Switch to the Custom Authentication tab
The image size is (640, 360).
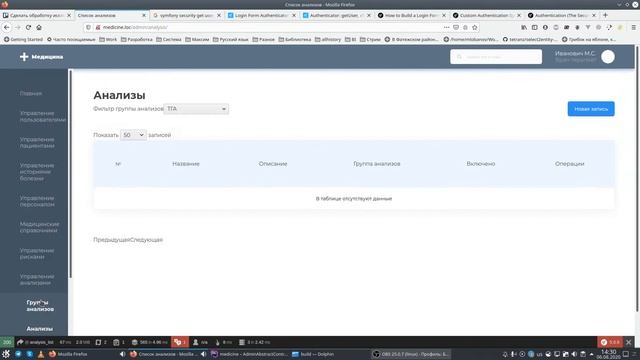click(487, 15)
